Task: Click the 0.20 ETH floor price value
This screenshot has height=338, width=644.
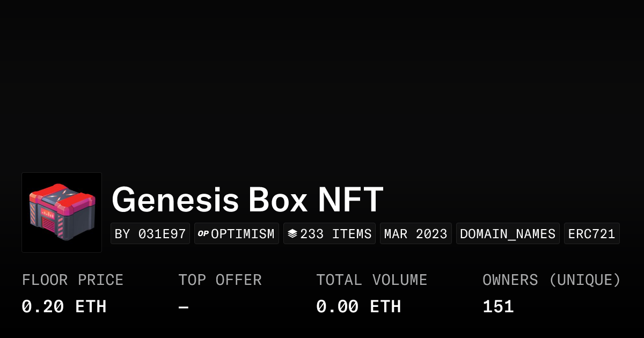Action: tap(64, 307)
